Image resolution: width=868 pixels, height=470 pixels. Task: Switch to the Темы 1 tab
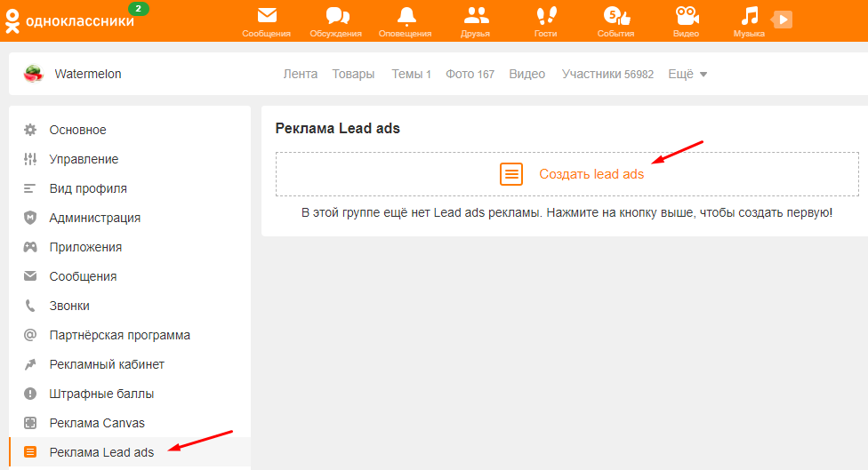pos(411,74)
